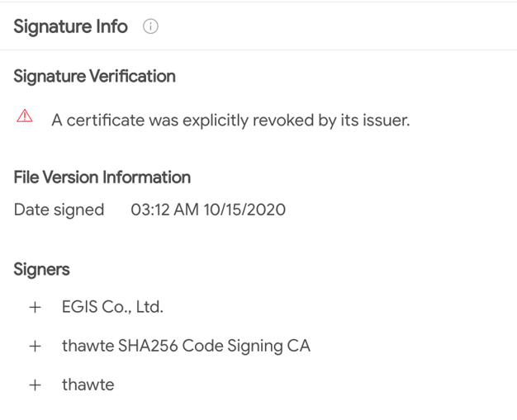The height and width of the screenshot is (420, 517).
Task: Expand the EGIS Co., Ltd. signer
Action: [35, 307]
